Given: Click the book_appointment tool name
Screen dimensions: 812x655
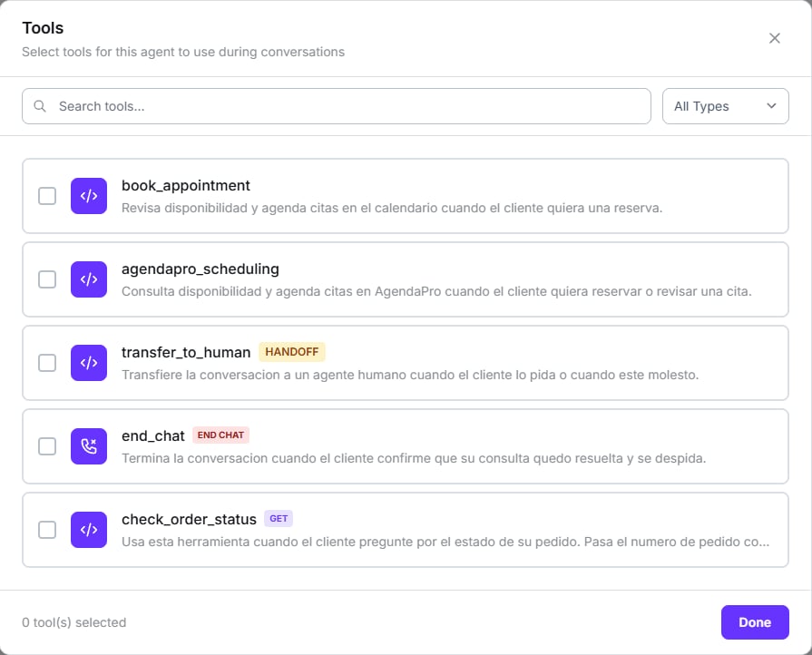Looking at the screenshot, I should coord(186,185).
